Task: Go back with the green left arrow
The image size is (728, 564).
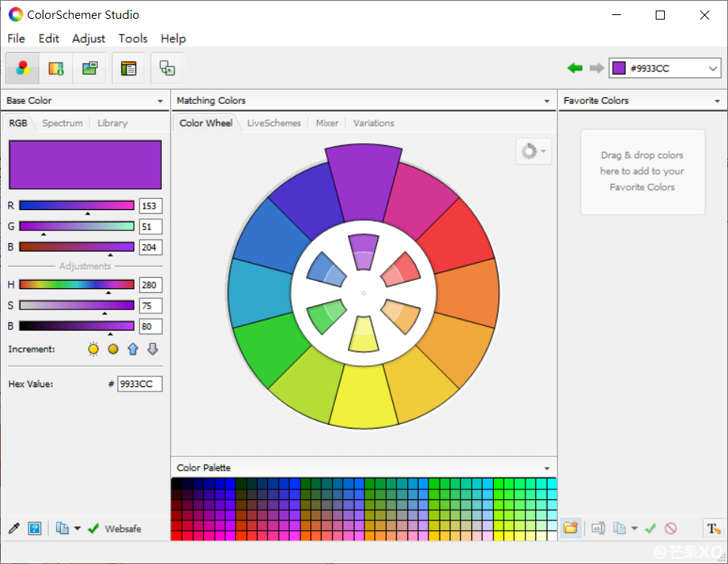Action: [x=574, y=69]
